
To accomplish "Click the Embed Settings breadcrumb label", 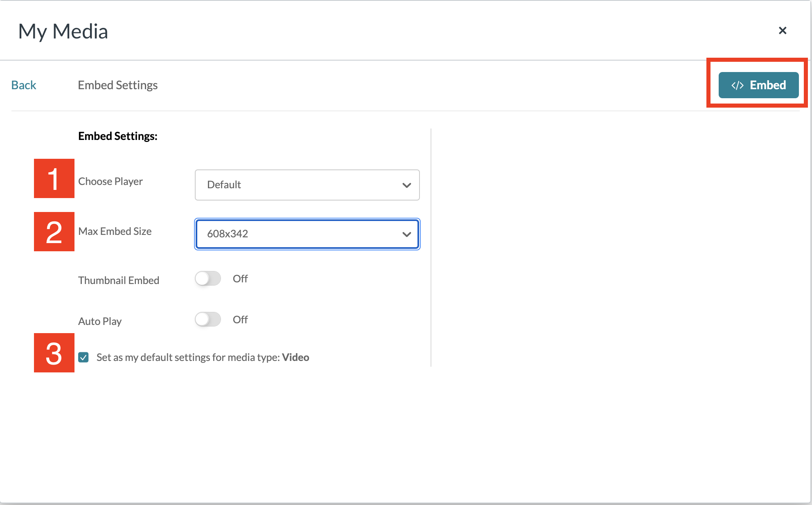I will coord(117,85).
